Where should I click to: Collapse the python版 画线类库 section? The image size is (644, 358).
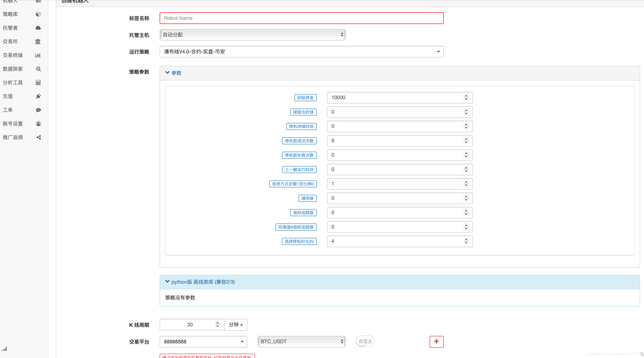click(x=200, y=282)
